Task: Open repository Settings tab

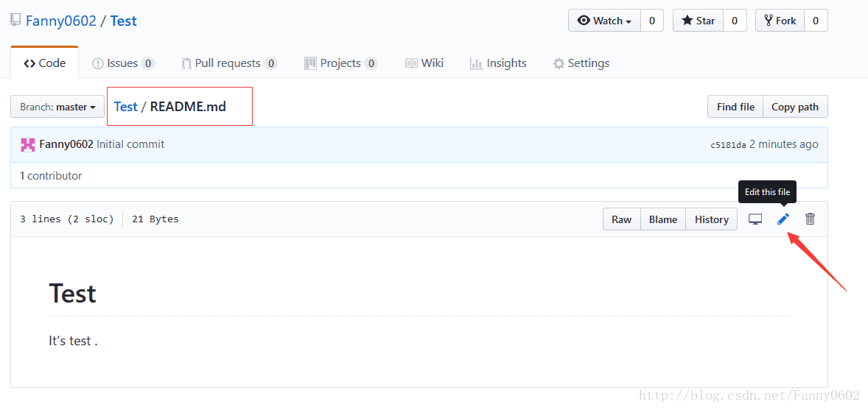Action: tap(581, 63)
